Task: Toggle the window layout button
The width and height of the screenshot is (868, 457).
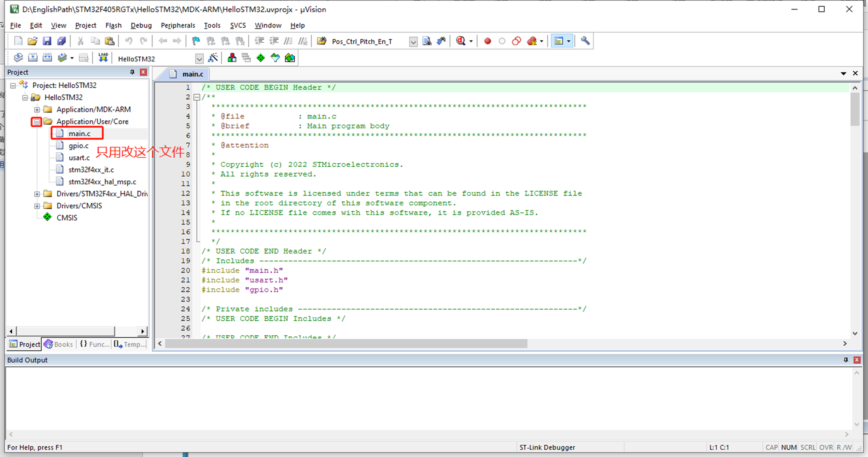Action: tap(559, 41)
